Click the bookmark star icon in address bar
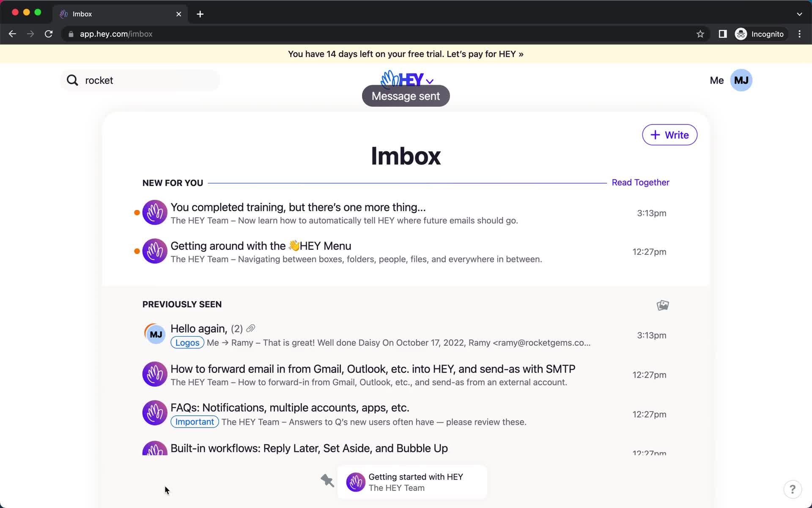The height and width of the screenshot is (508, 812). tap(700, 34)
